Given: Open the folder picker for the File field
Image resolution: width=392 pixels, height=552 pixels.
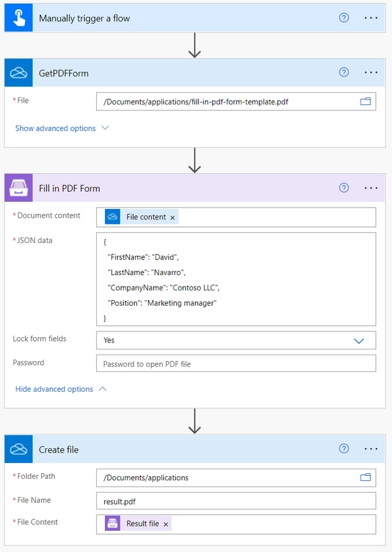Looking at the screenshot, I should click(365, 101).
